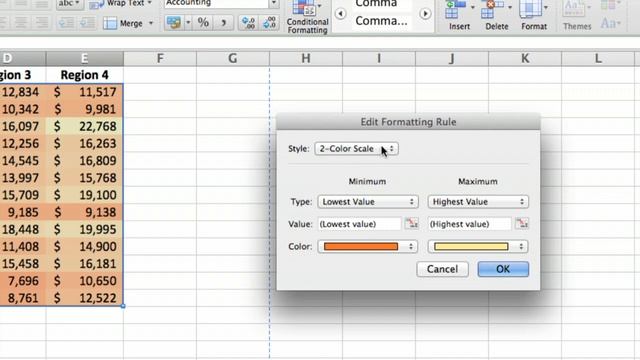Click cell with value 16,809
Screen dimensions: 640x360
[x=84, y=161]
